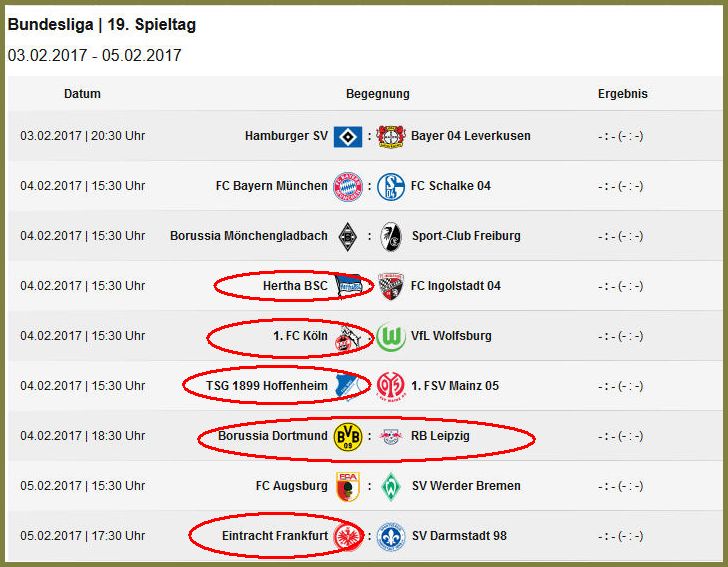Click the 1. FSV Mainz 05 crest
The image size is (728, 567).
coord(391,386)
